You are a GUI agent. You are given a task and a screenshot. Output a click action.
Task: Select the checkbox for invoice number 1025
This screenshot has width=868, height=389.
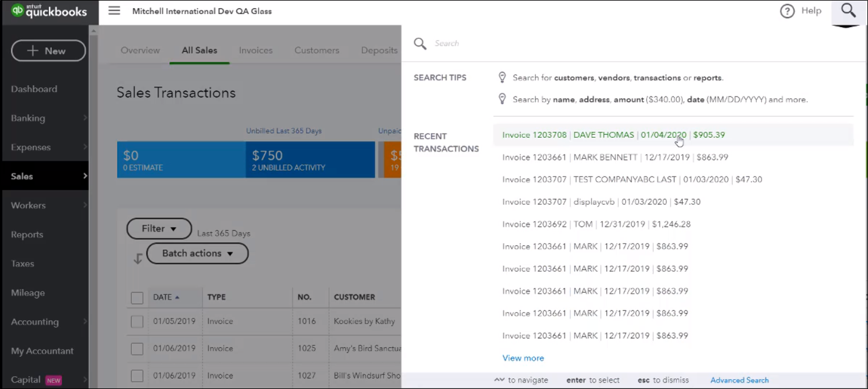(x=137, y=349)
